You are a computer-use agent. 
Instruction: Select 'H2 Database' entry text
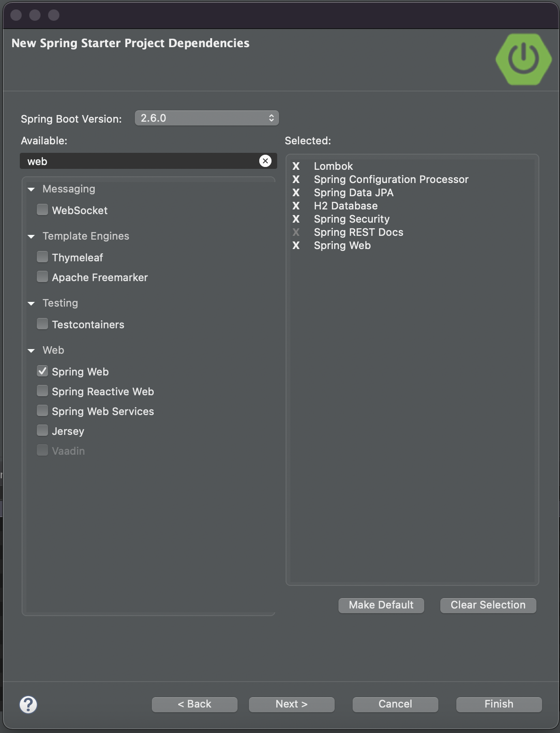pyautogui.click(x=346, y=206)
